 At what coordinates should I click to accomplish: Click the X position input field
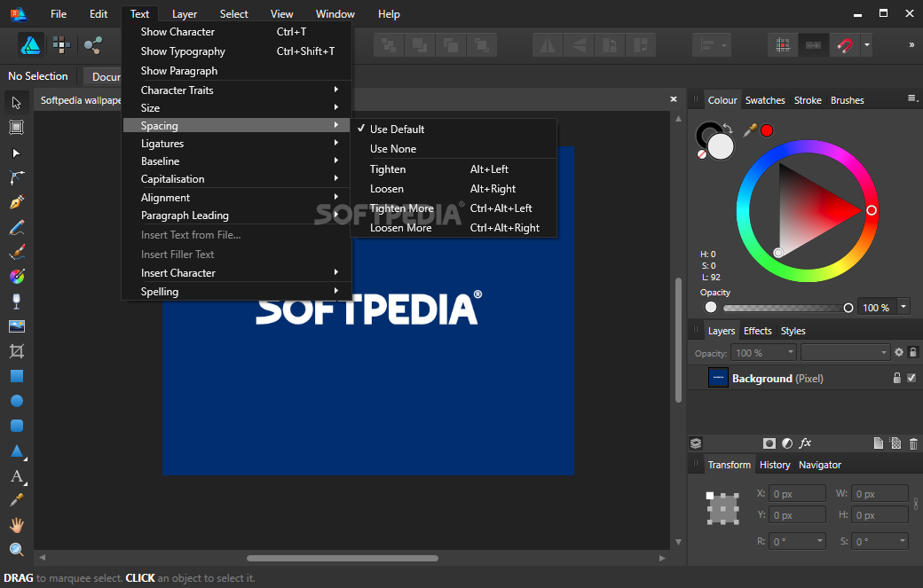click(797, 493)
